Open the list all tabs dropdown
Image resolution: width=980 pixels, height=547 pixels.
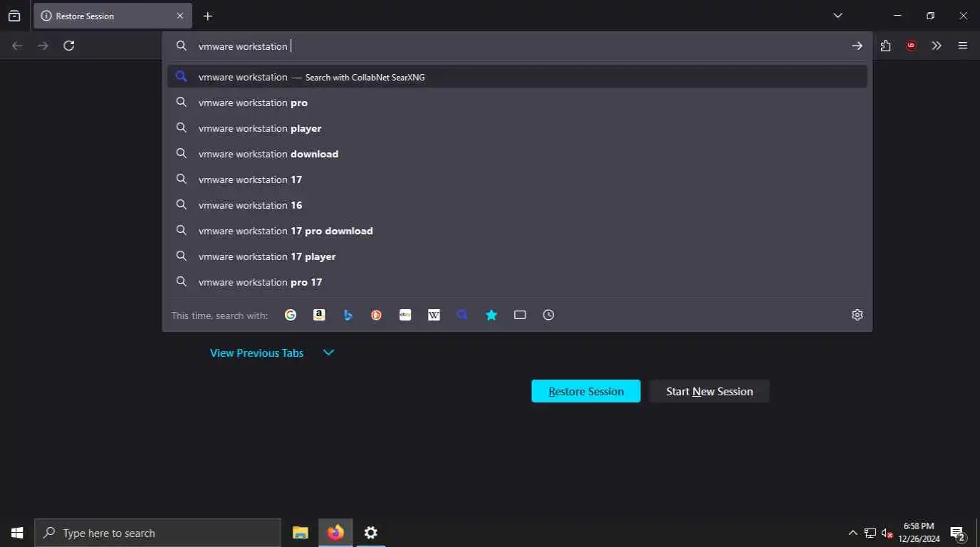pyautogui.click(x=838, y=16)
